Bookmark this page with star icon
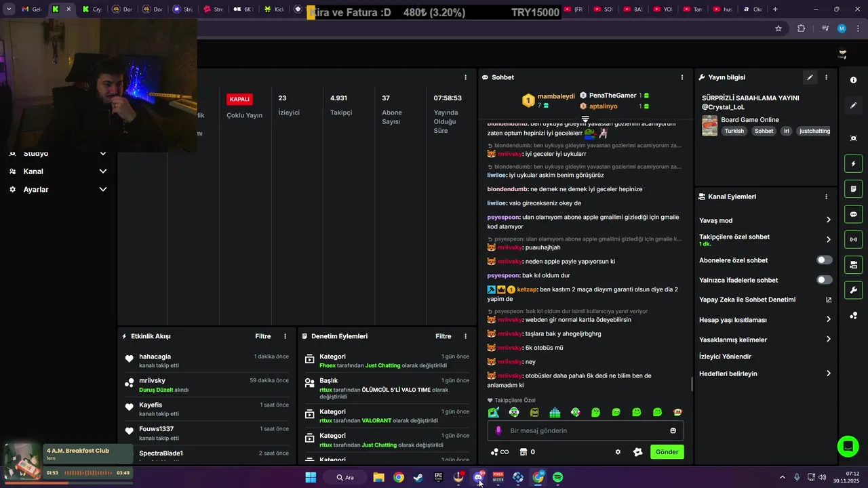868x488 pixels. [778, 28]
